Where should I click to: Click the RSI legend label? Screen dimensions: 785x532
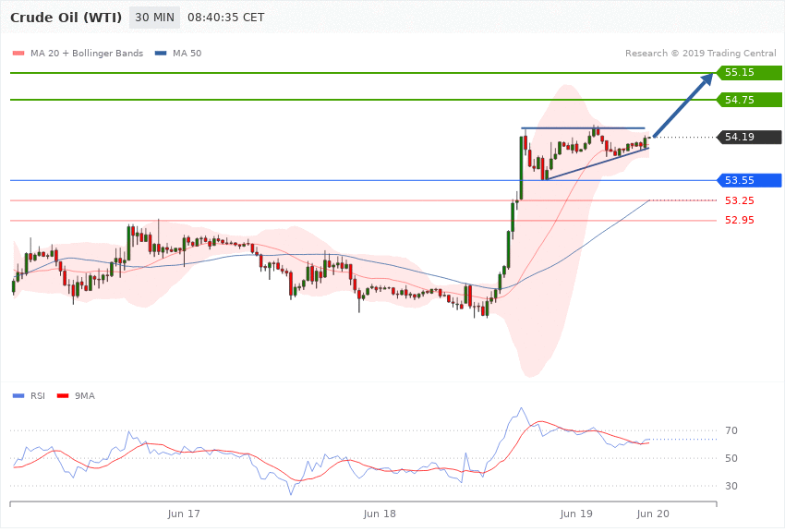tap(38, 396)
